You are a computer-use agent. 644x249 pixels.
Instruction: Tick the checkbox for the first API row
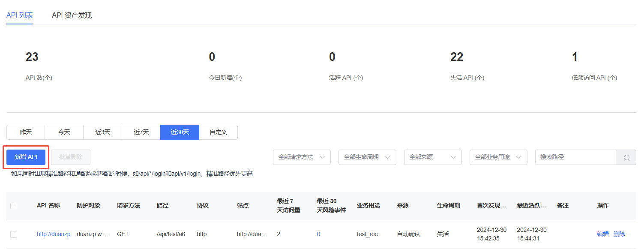(14, 234)
